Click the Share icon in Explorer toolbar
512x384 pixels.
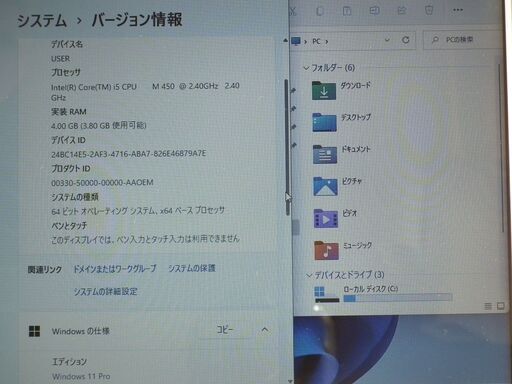pyautogui.click(x=402, y=11)
